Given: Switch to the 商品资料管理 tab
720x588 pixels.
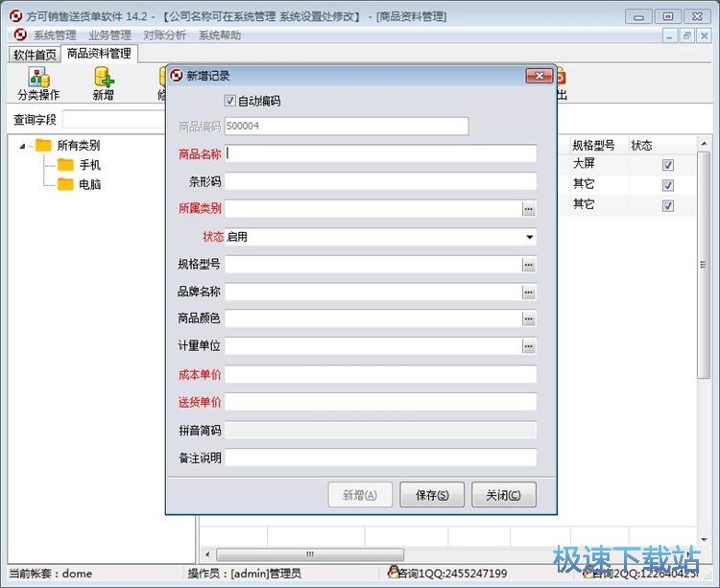Looking at the screenshot, I should 99,54.
